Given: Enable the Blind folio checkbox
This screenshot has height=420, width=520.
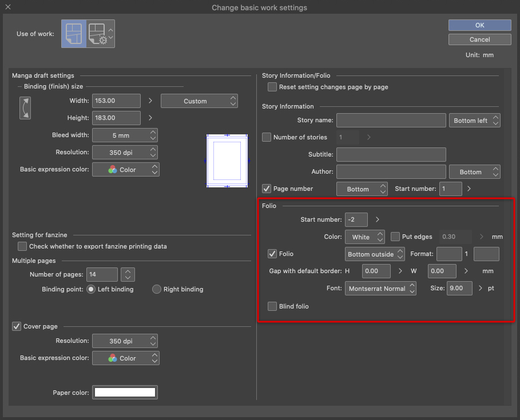Looking at the screenshot, I should point(272,306).
